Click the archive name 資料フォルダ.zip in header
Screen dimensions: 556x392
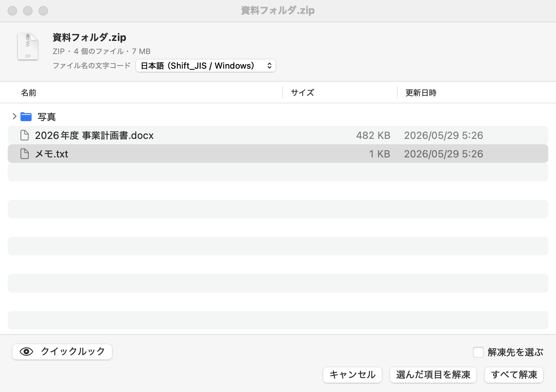coord(90,37)
